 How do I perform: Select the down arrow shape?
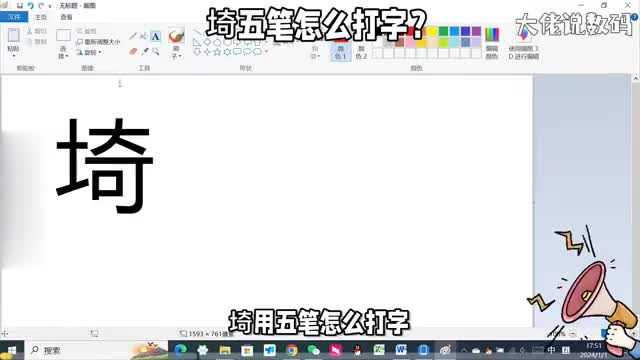coord(197,52)
